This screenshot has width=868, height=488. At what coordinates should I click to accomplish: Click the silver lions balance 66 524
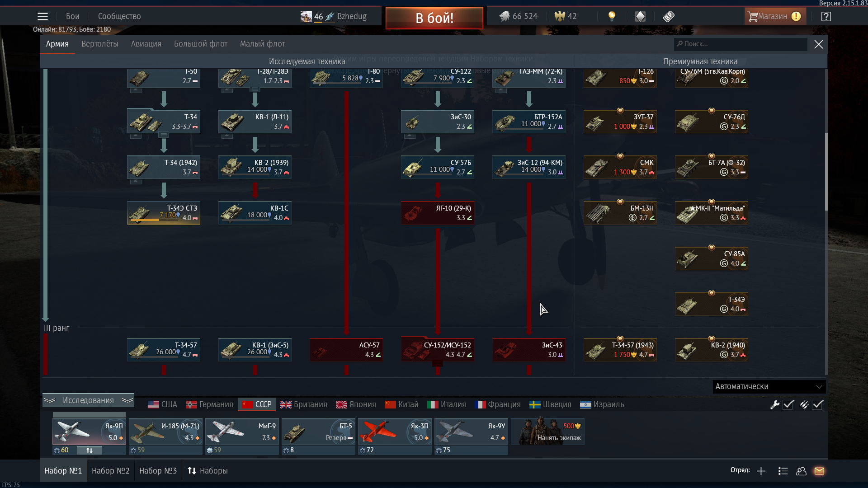(518, 16)
